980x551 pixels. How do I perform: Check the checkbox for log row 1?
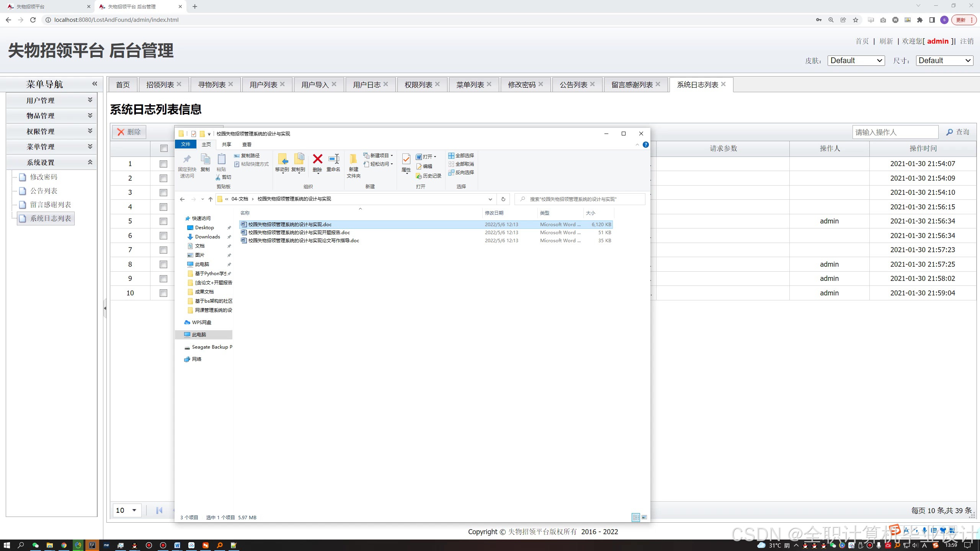coord(163,164)
